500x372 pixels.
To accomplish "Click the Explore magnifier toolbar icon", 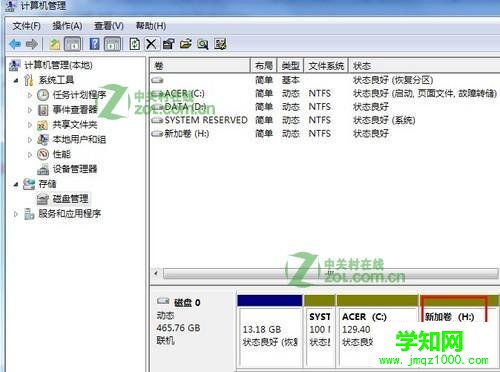I will click(x=203, y=44).
